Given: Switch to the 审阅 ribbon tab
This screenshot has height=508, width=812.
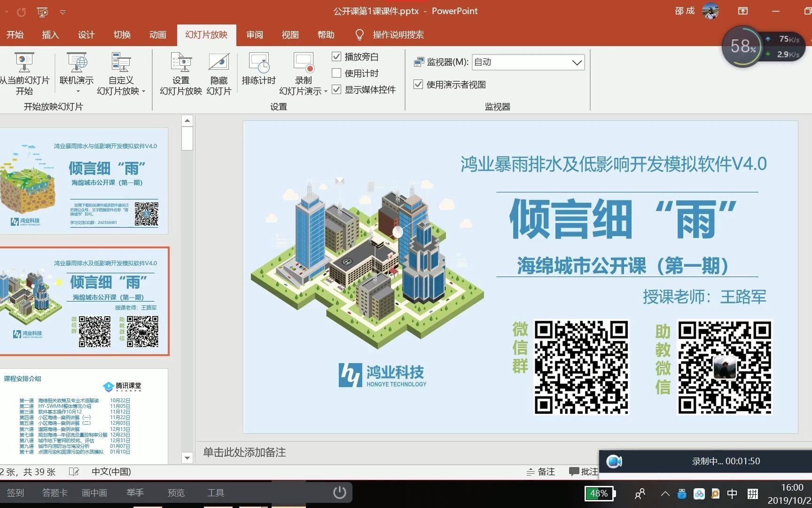Looking at the screenshot, I should point(255,35).
